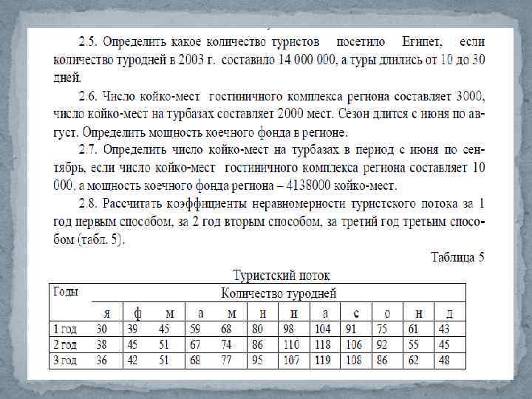Click the cell with value 91
The width and height of the screenshot is (532, 399).
[x=351, y=329]
